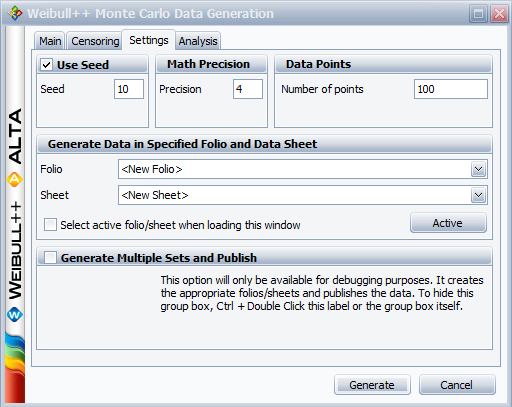
Task: Click the Seed value input field
Action: [x=129, y=89]
